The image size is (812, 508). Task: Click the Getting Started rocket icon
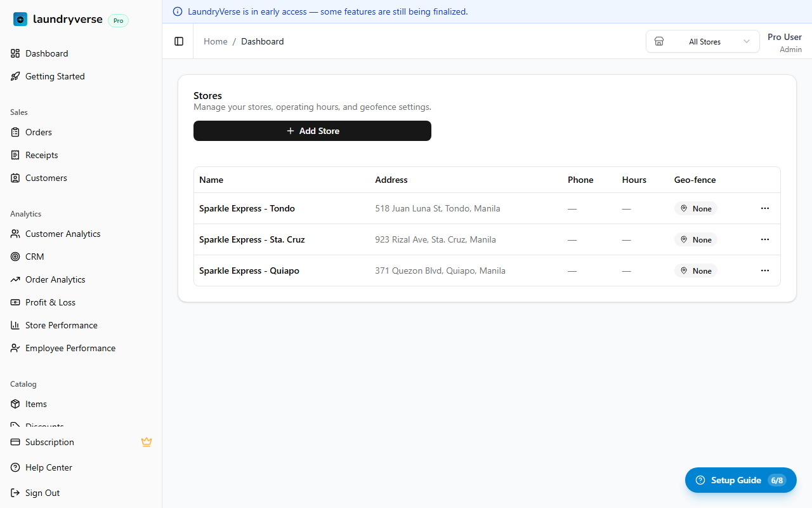pyautogui.click(x=15, y=76)
